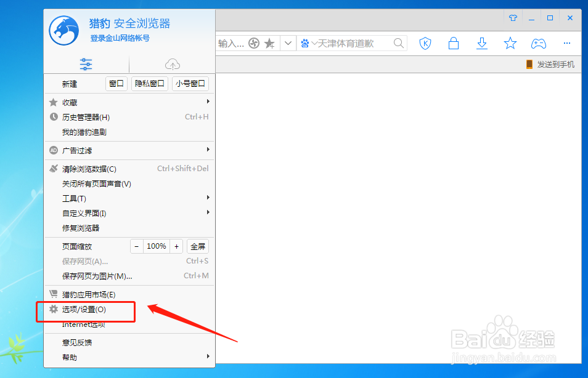Click the star icon beside 收藏

pyautogui.click(x=54, y=102)
